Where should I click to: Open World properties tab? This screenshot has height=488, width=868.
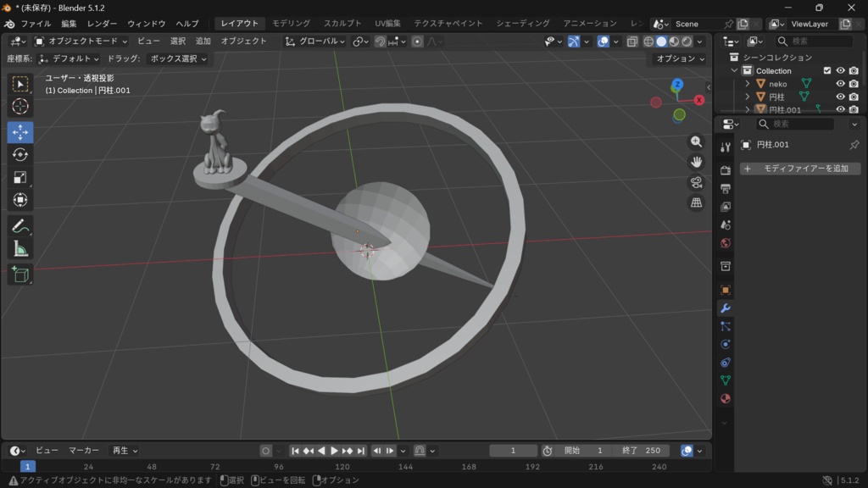pos(726,243)
